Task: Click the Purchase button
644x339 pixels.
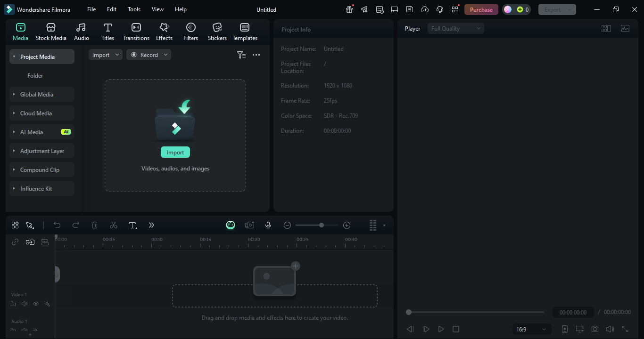Action: tap(481, 9)
